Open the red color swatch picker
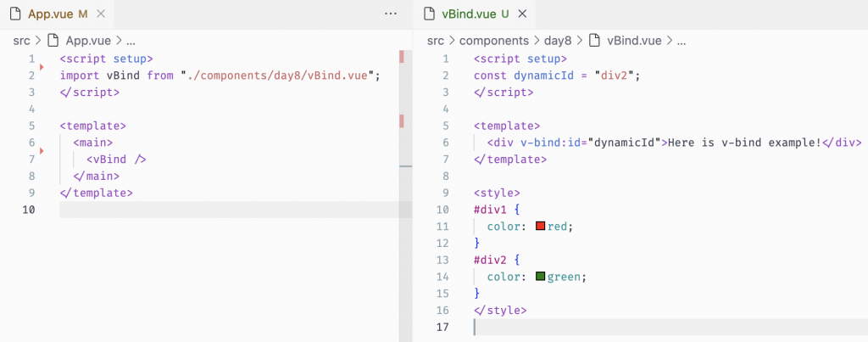 tap(541, 226)
